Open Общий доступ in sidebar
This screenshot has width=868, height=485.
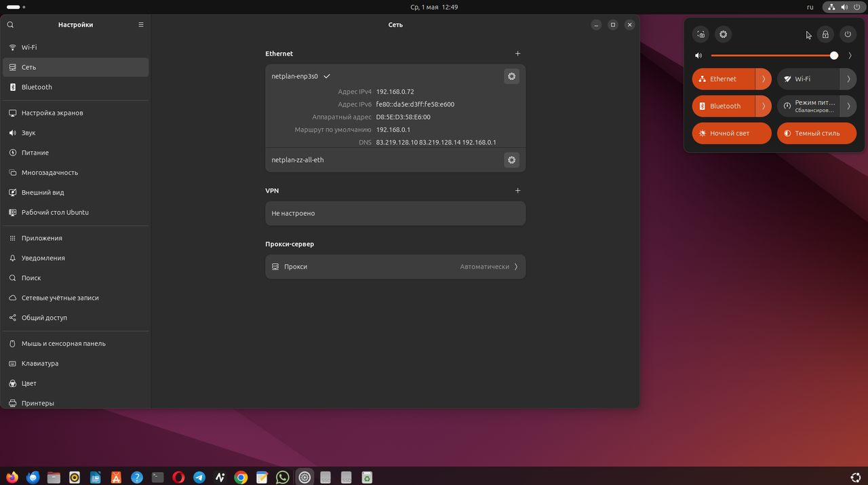click(75, 317)
